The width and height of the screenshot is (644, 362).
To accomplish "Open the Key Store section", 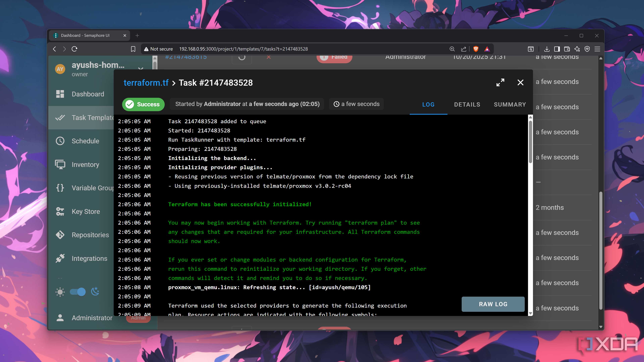I will coord(81,211).
